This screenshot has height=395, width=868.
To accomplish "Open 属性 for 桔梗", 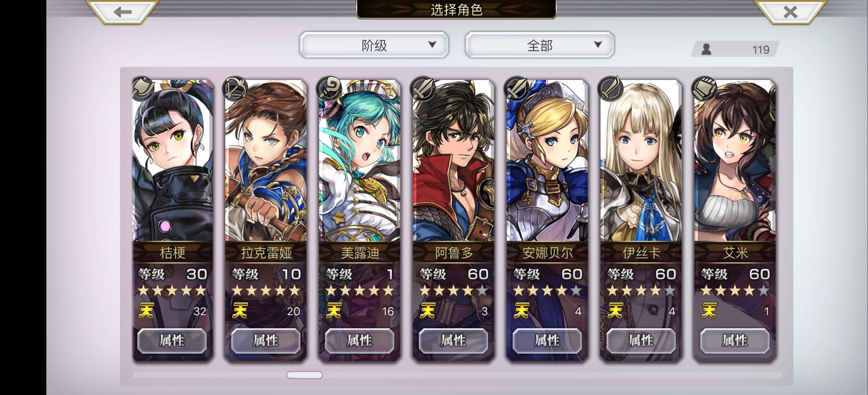I will point(172,341).
